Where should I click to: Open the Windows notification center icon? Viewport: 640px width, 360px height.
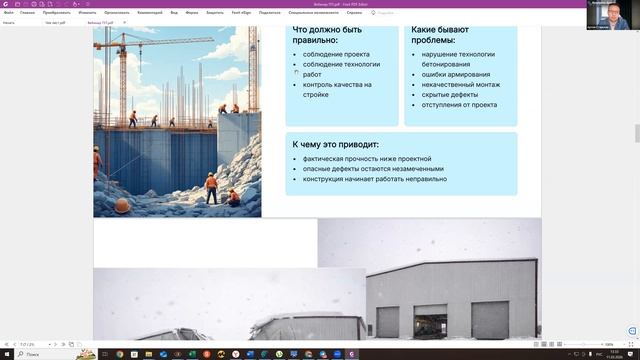tap(631, 354)
